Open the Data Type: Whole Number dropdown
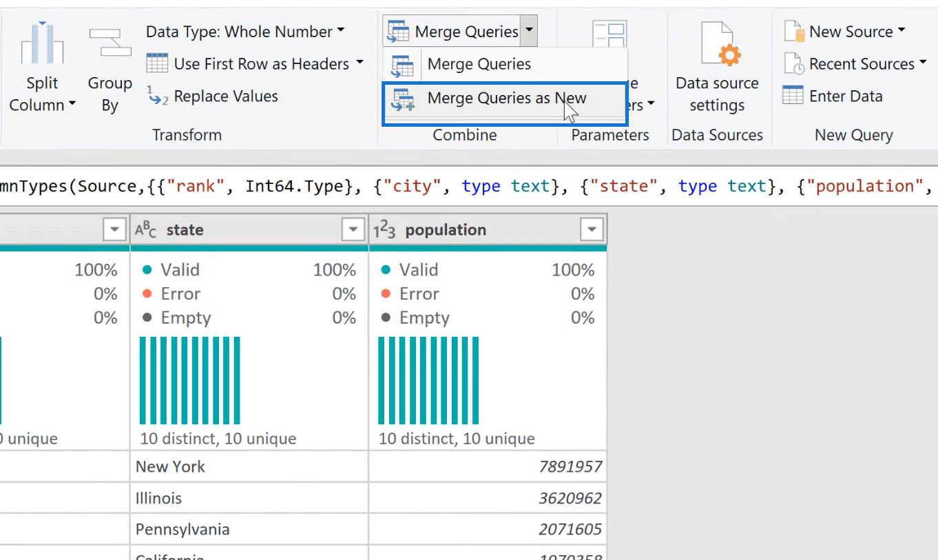 [x=340, y=31]
